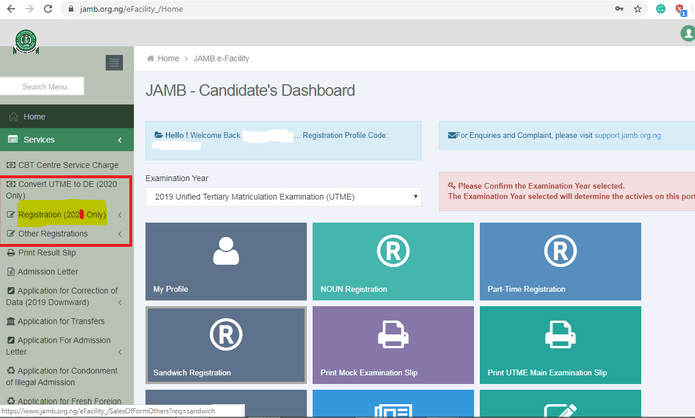695x418 pixels.
Task: Open Application for Fresh Foreign item
Action: pos(64,401)
